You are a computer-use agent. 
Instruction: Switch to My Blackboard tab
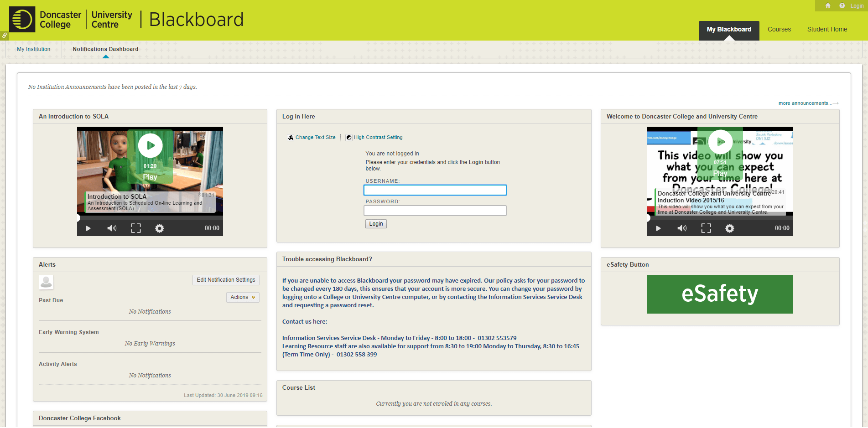coord(729,30)
